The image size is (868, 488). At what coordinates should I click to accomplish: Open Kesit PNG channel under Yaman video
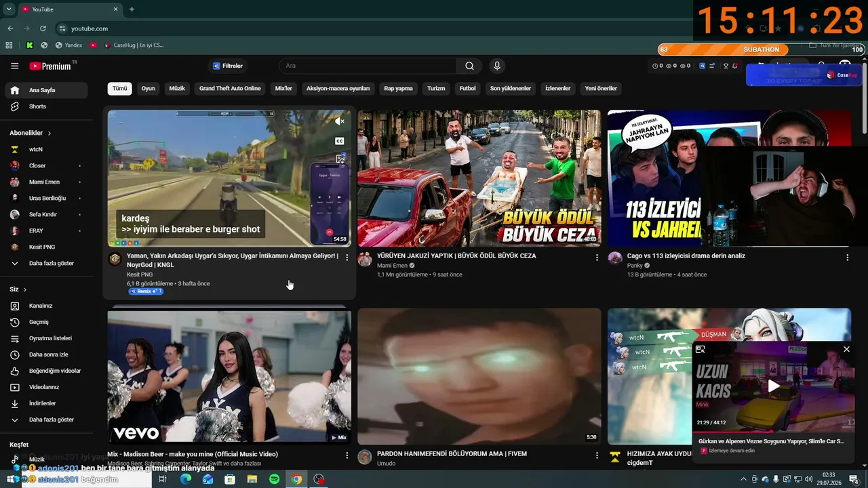click(x=140, y=274)
